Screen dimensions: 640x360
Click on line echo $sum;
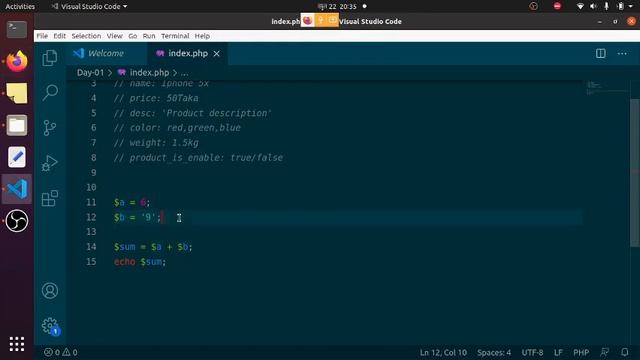tap(140, 262)
